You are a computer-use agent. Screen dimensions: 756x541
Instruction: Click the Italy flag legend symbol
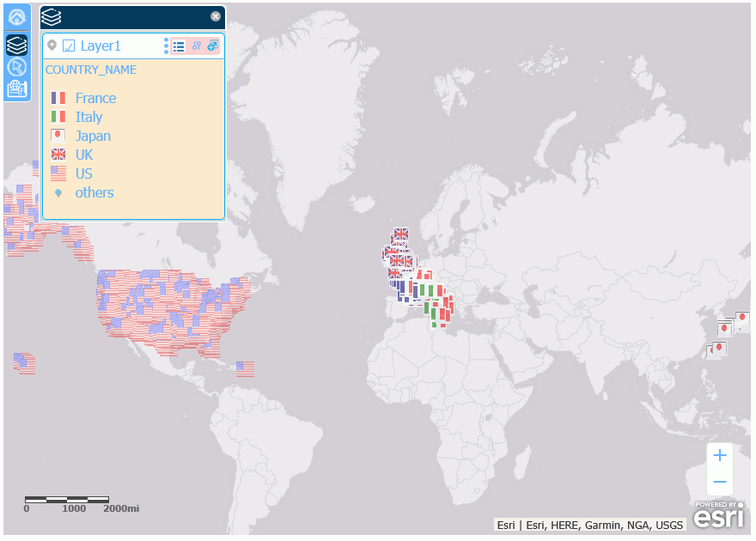click(58, 117)
